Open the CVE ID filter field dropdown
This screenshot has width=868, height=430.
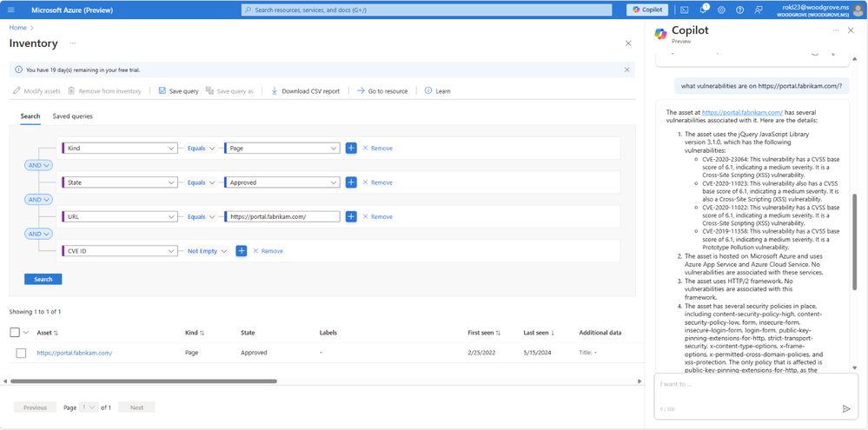120,251
